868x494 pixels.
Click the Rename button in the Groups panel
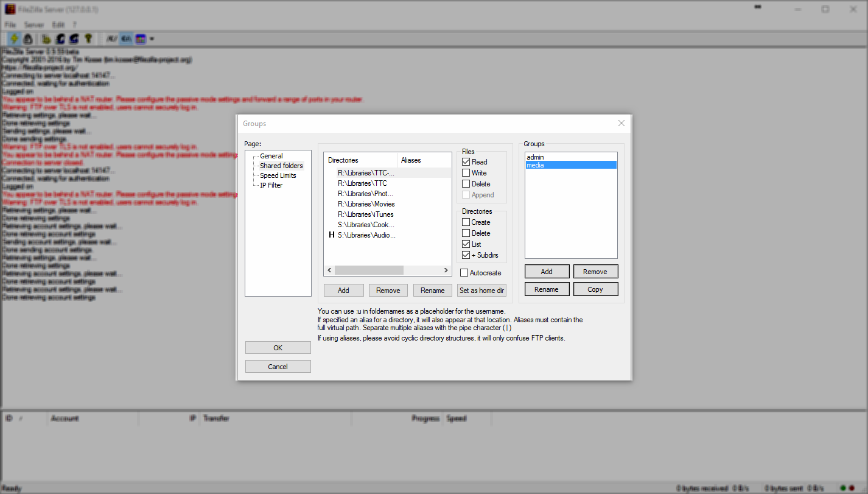547,289
